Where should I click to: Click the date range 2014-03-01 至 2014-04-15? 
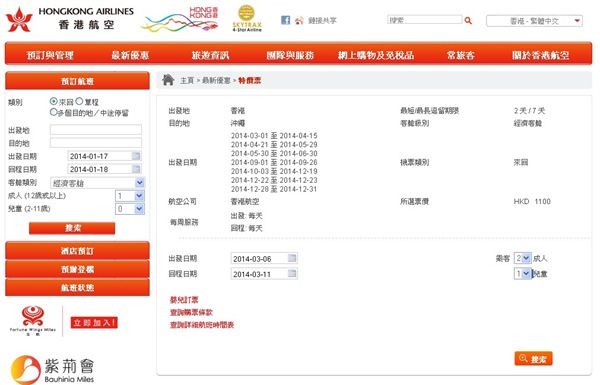(274, 135)
